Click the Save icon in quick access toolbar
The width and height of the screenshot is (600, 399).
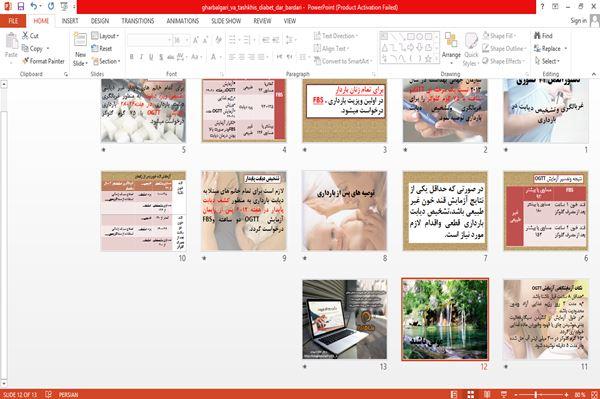pos(21,7)
